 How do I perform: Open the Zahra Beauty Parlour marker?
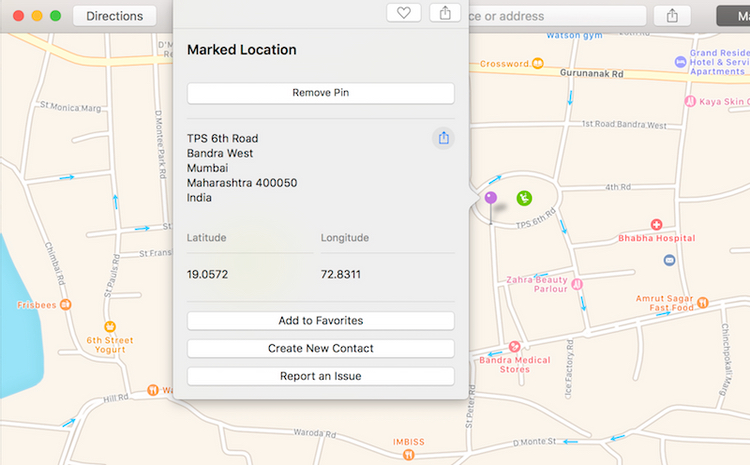[x=577, y=284]
